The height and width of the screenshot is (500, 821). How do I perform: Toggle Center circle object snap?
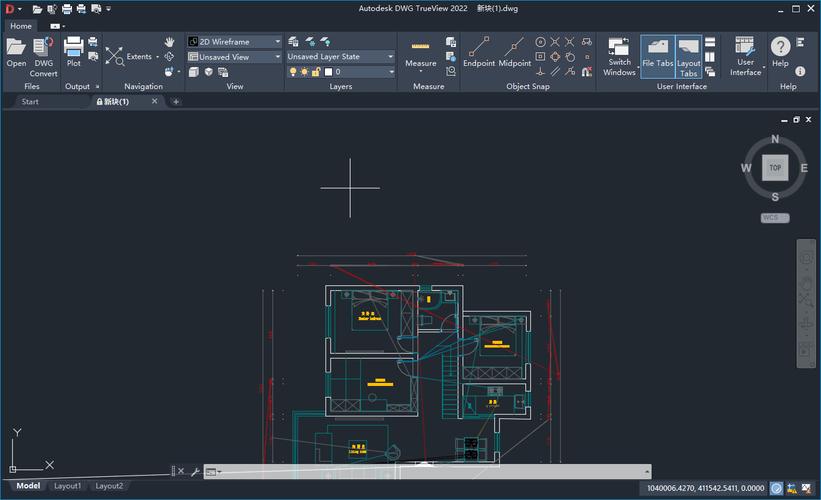click(x=540, y=42)
